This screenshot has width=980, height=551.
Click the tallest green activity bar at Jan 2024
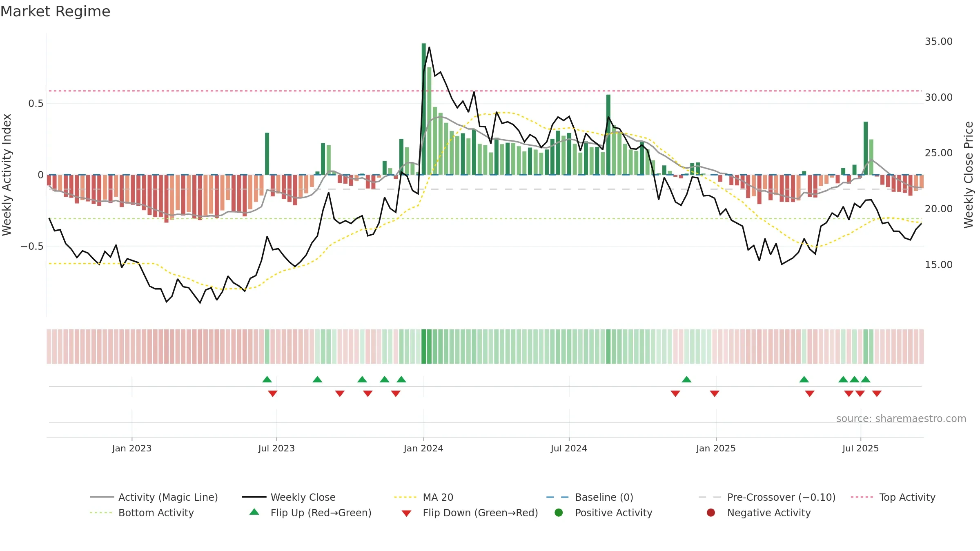tap(424, 109)
